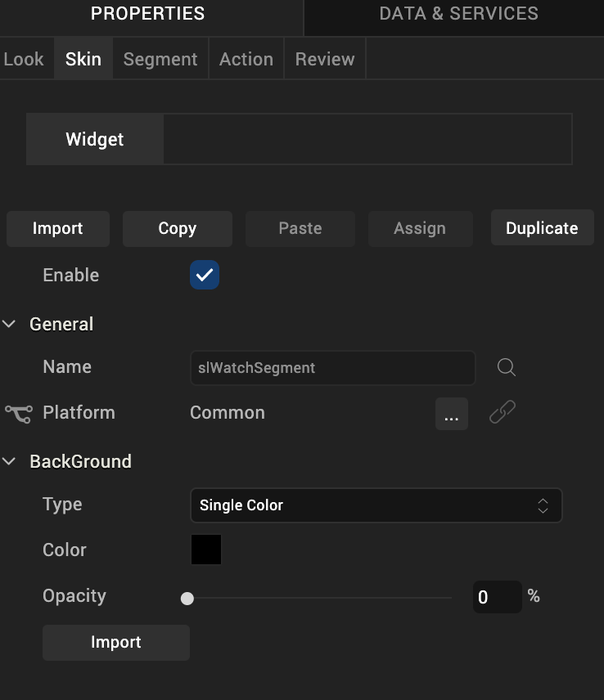Click the Name field showing slWatchSegment
The width and height of the screenshot is (604, 700).
[332, 368]
